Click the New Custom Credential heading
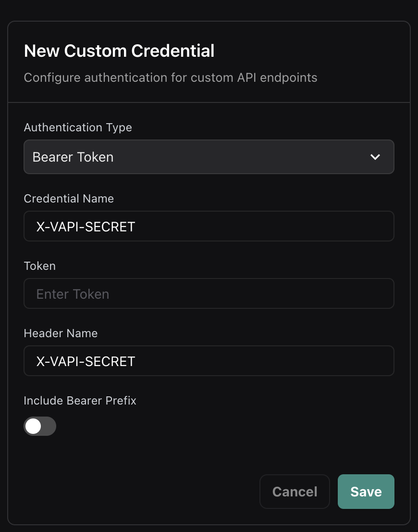 119,51
